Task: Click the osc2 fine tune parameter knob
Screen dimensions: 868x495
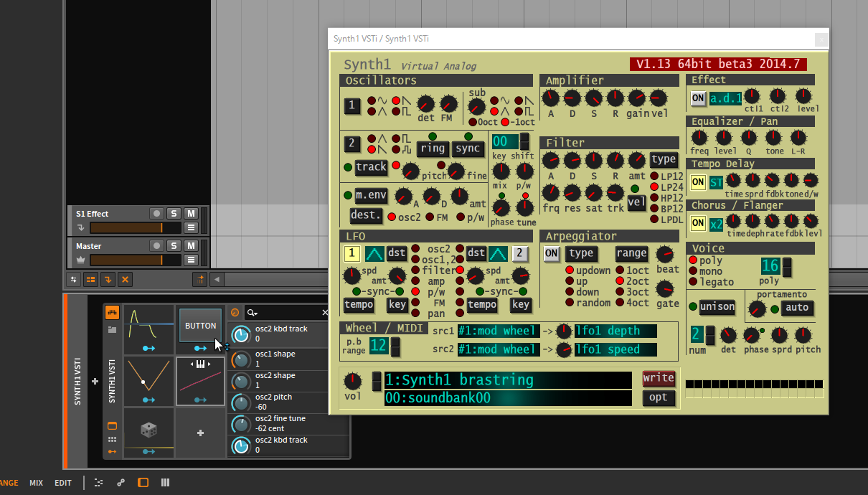Action: pyautogui.click(x=241, y=424)
